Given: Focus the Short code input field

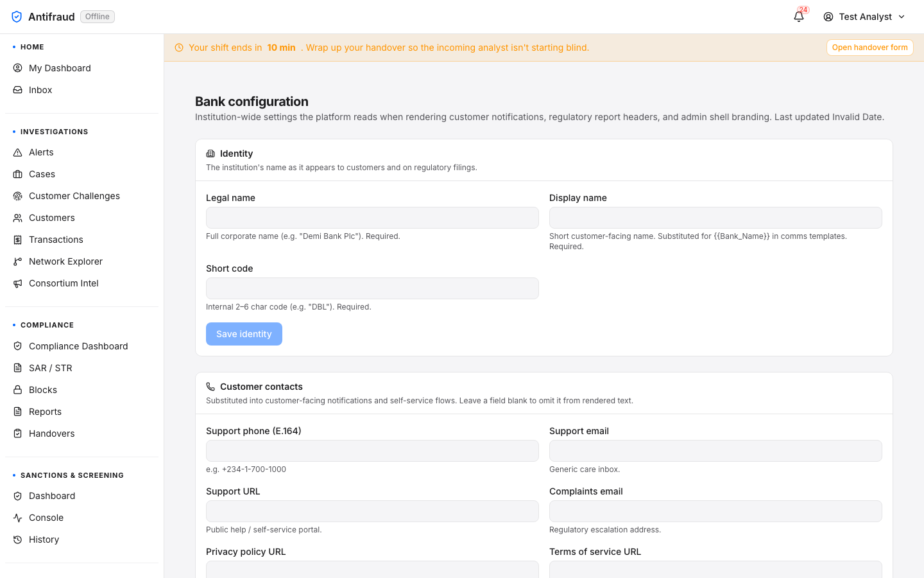Looking at the screenshot, I should [x=372, y=288].
